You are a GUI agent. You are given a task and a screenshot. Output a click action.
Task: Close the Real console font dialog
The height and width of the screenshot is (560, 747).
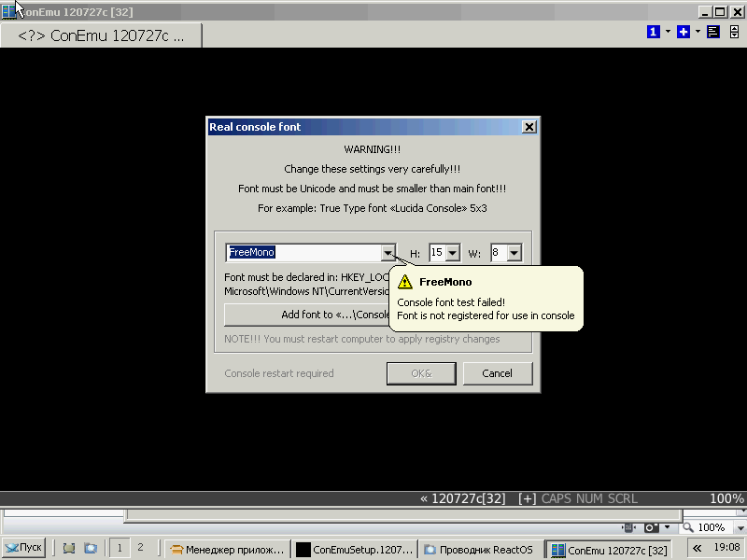529,127
